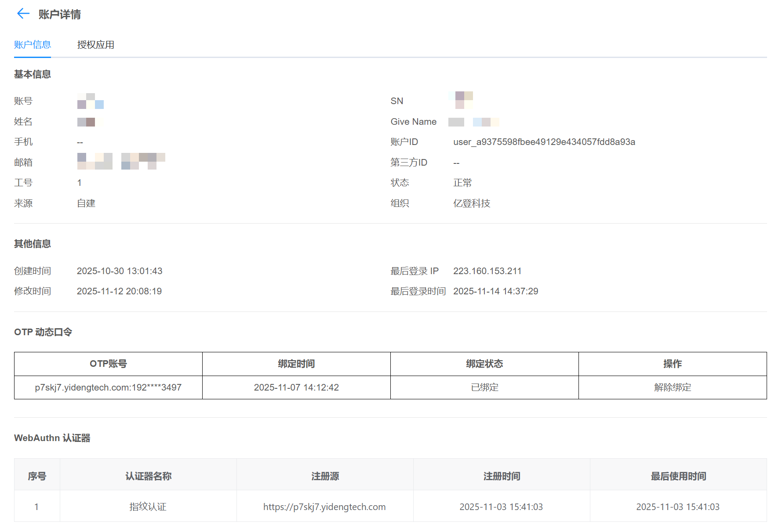Image resolution: width=782 pixels, height=532 pixels.
Task: Click the 已绑定 status cell
Action: [x=484, y=387]
